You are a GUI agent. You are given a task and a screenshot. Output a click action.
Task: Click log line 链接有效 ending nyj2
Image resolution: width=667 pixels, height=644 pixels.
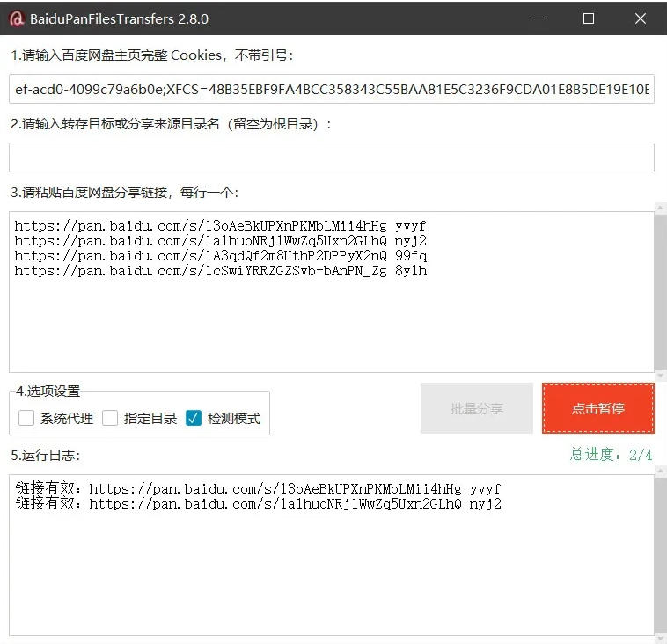(x=258, y=503)
